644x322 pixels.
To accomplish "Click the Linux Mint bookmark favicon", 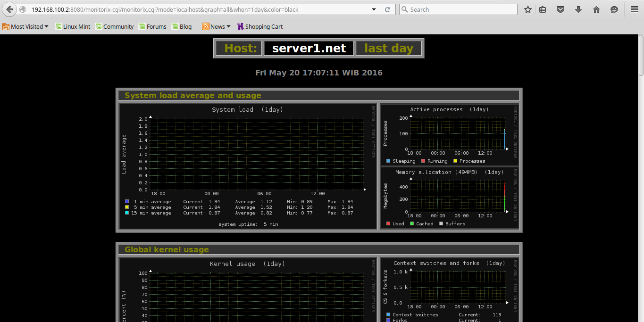I will coord(59,27).
